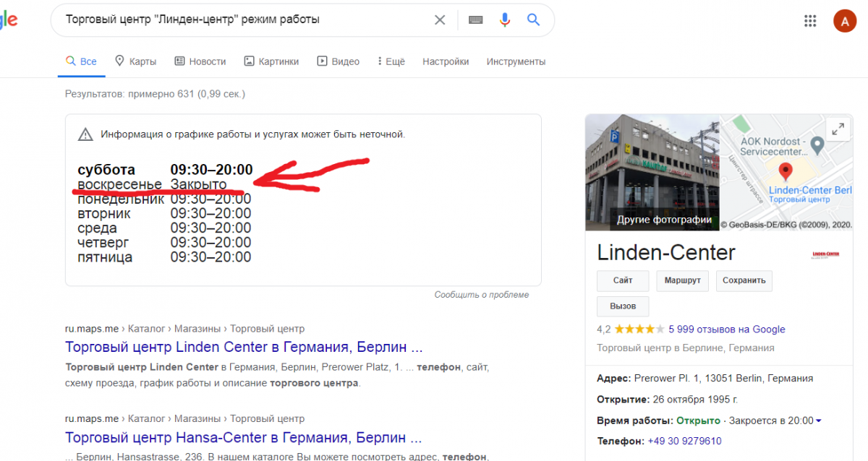
Task: Open the Ещё more menu
Action: pyautogui.click(x=391, y=61)
